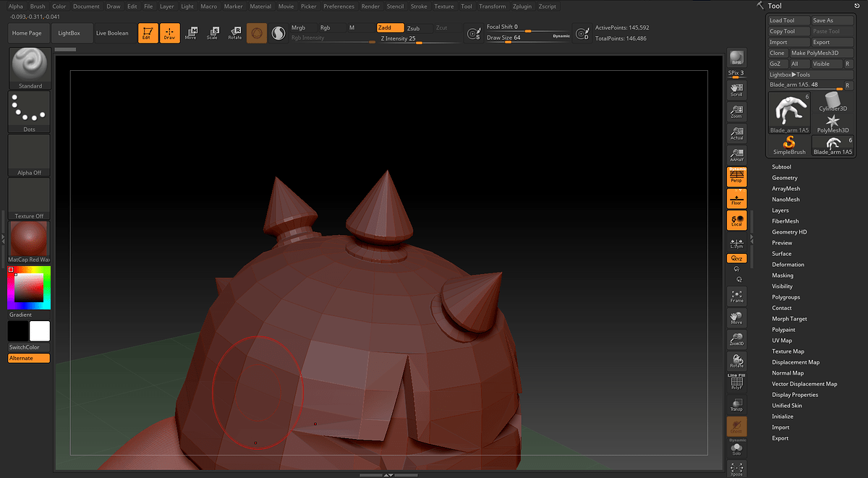Click the Sculptris Pro icon

tap(278, 33)
